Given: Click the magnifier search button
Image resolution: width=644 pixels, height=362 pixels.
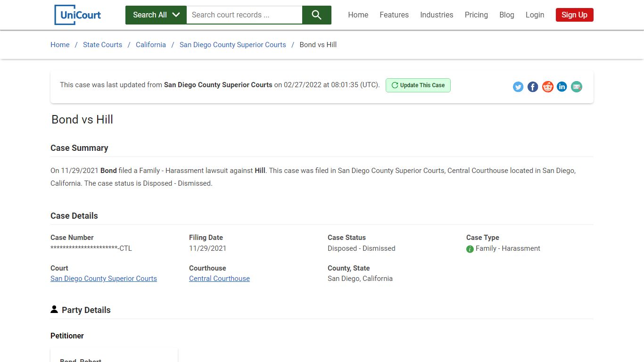Looking at the screenshot, I should [317, 15].
